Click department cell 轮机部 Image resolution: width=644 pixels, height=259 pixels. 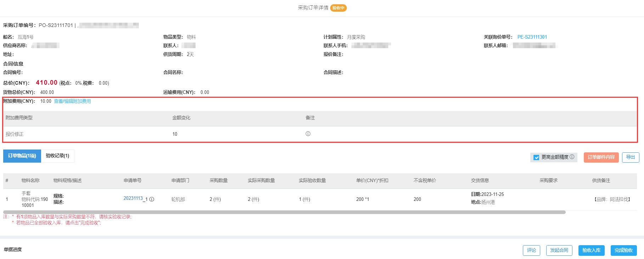[x=178, y=199]
